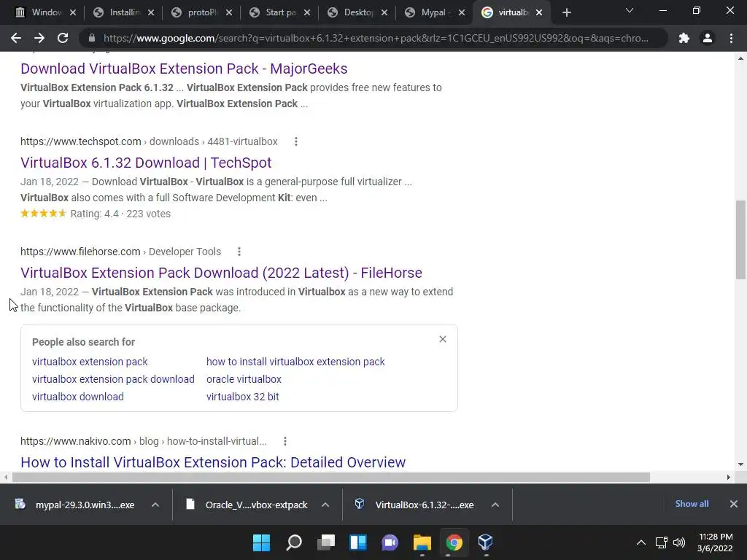Expand options for mypal exe download

point(155,505)
